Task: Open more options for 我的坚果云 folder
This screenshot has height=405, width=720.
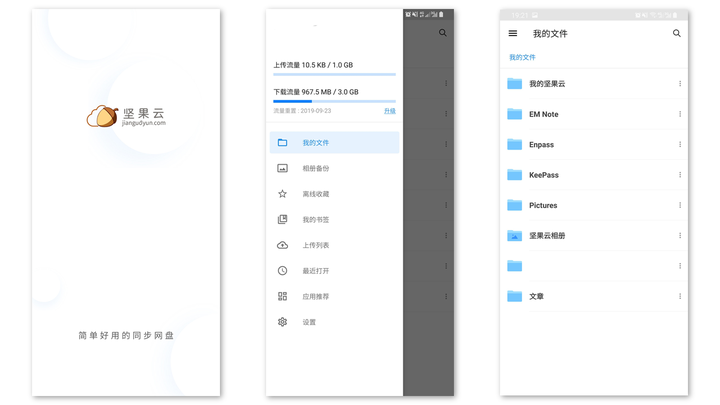Action: [680, 84]
